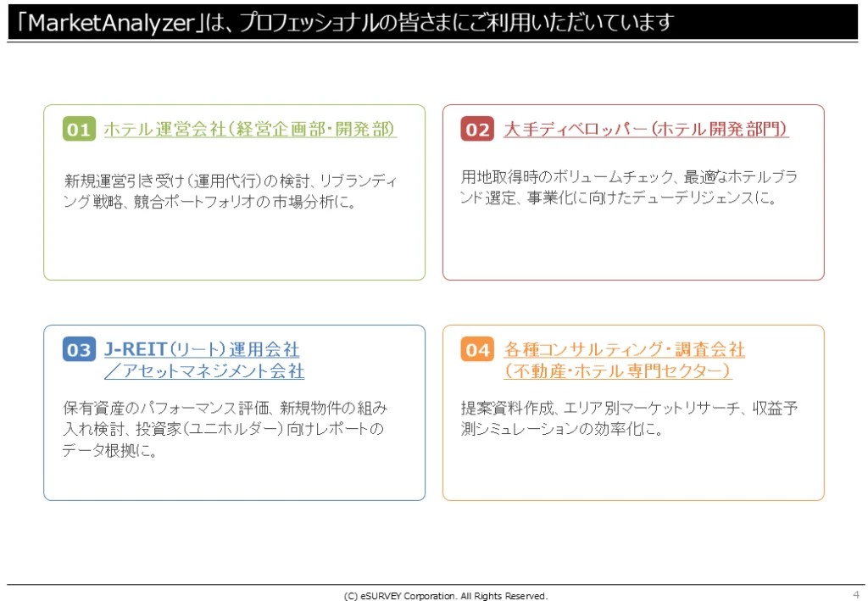
Task: Select the text データ根拠に。
Action: coord(110,450)
